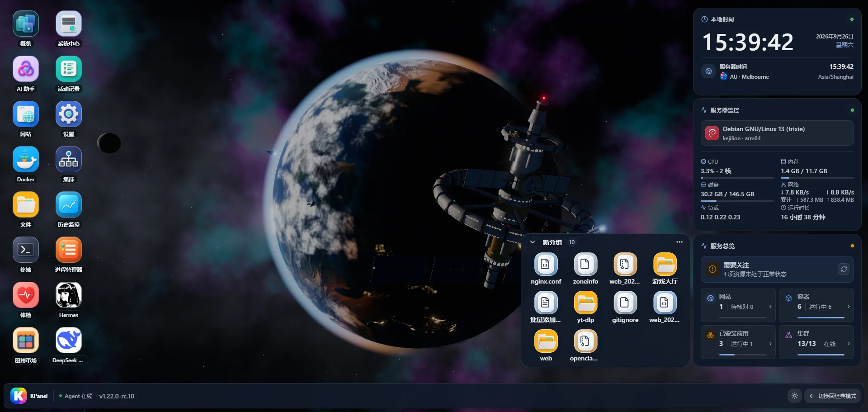
Task: Open the 游戏大厅 folder shortcut
Action: pos(665,265)
